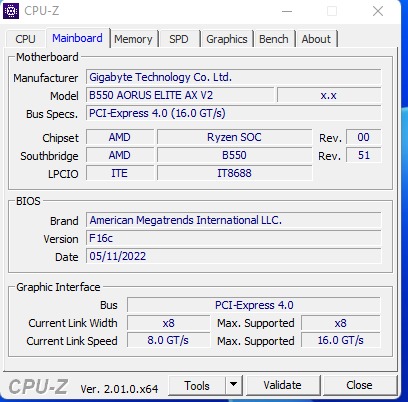Screen dimensions: 408x402
Task: Click the Current Link Width x8 value
Action: [x=169, y=323]
